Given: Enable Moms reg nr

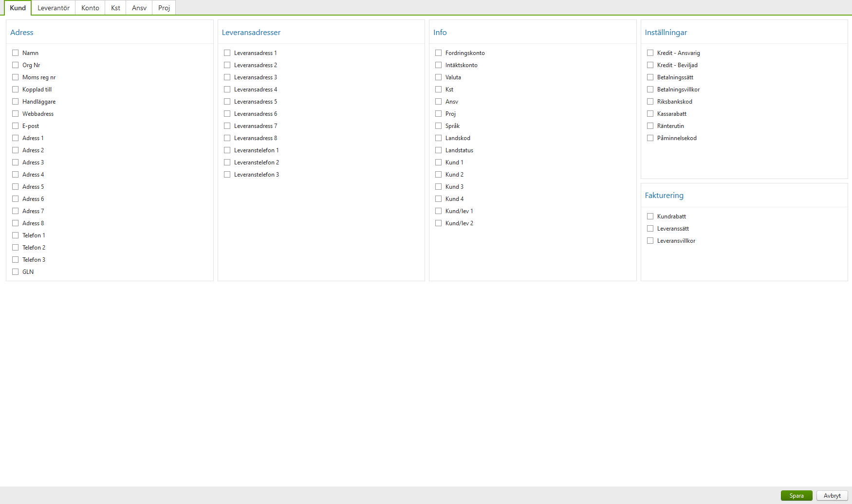Looking at the screenshot, I should pyautogui.click(x=15, y=77).
